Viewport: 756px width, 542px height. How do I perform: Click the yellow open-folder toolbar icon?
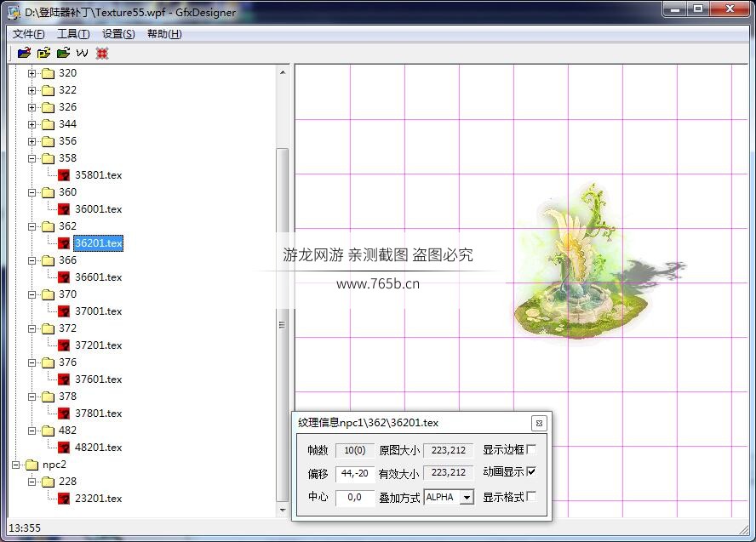44,53
